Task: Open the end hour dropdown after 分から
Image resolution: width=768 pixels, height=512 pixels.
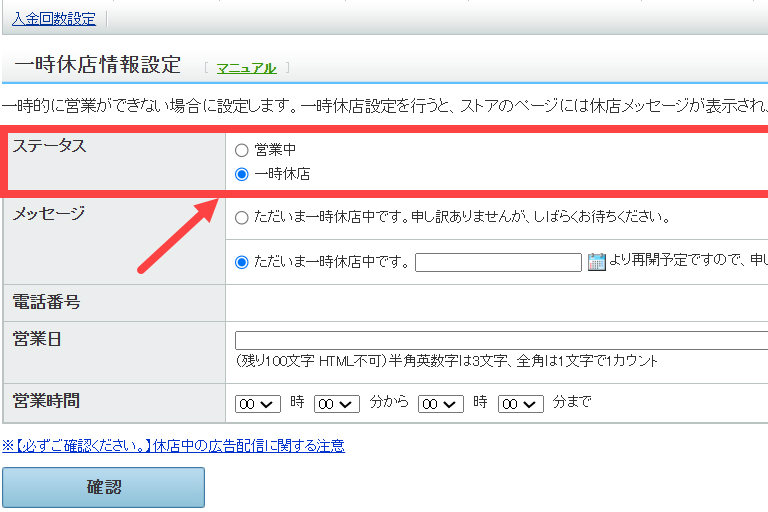Action: (440, 404)
